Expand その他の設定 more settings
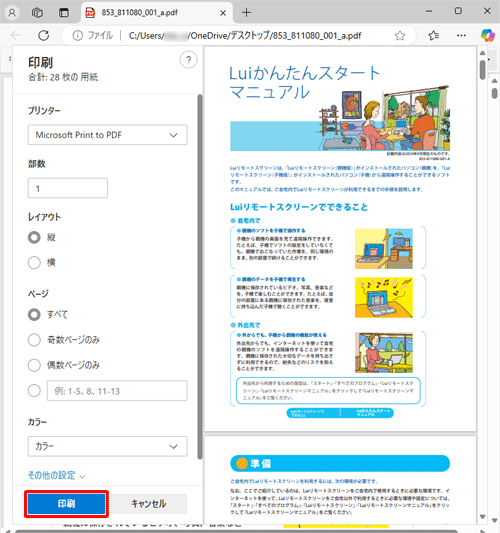The height and width of the screenshot is (533, 500). coord(56,475)
